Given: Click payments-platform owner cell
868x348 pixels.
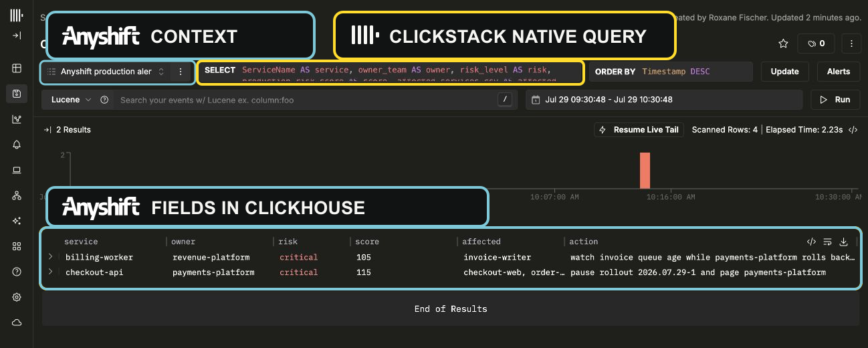Looking at the screenshot, I should tap(213, 272).
